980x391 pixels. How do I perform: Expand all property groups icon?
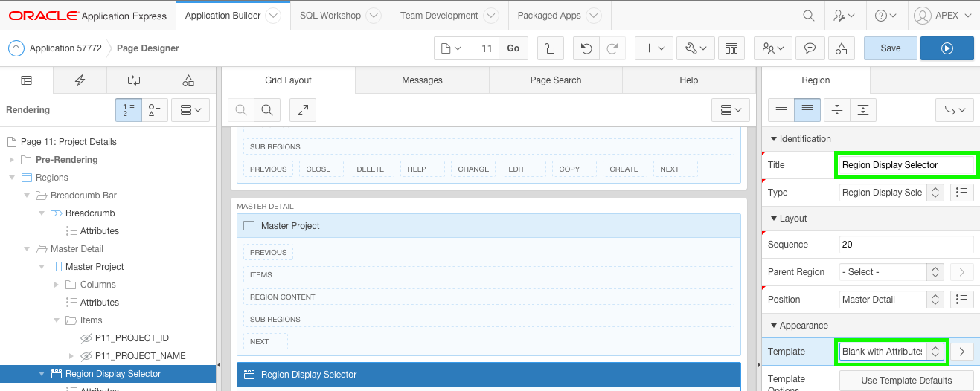coord(862,110)
